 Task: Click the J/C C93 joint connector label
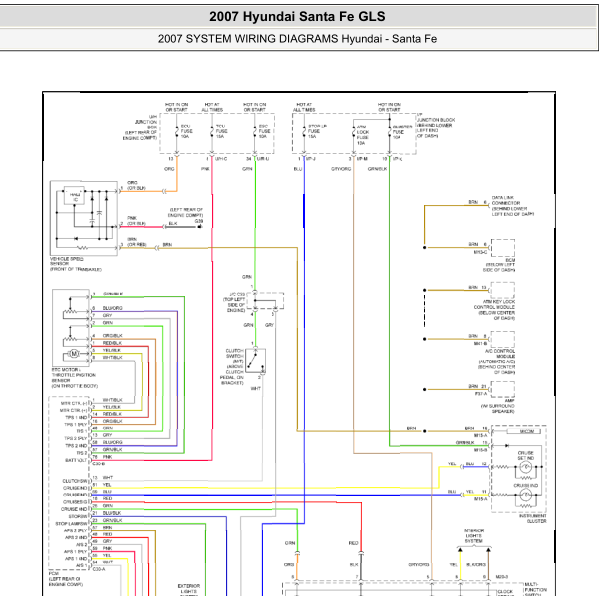[233, 302]
